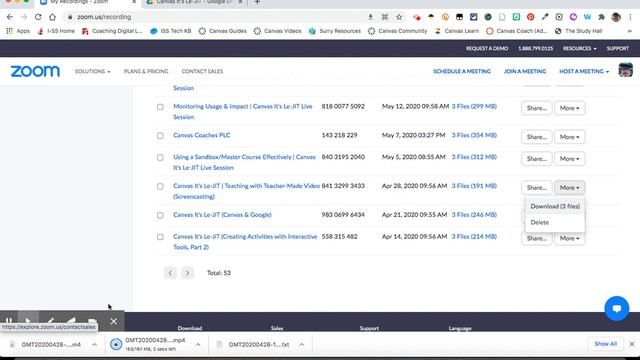Open 3 Files (299 MB) link
640x360 pixels.
point(474,107)
